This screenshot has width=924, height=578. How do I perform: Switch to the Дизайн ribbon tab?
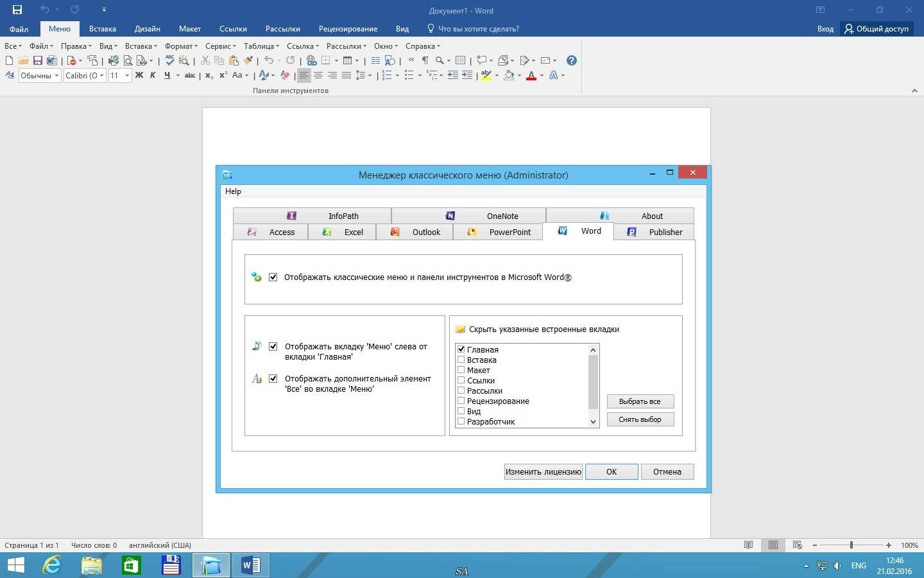tap(148, 29)
